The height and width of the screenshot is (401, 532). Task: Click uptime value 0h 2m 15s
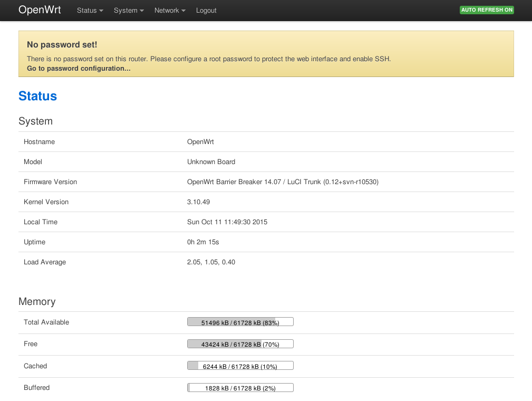(203, 242)
